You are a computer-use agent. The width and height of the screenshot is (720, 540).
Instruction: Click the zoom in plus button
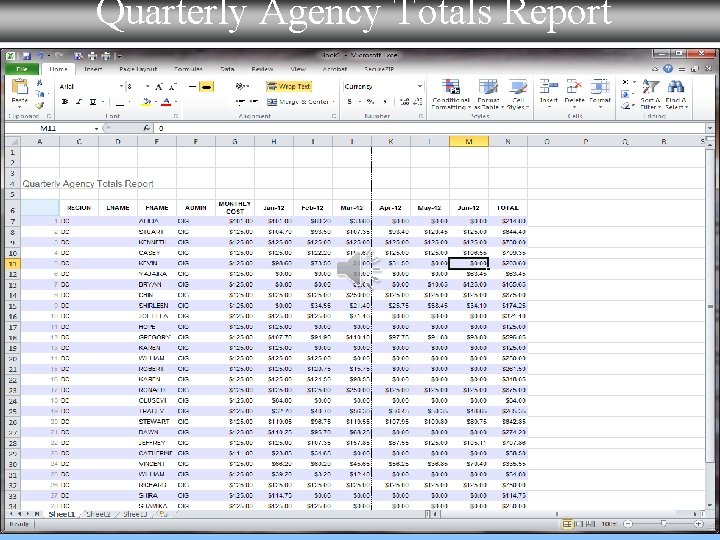pyautogui.click(x=698, y=524)
